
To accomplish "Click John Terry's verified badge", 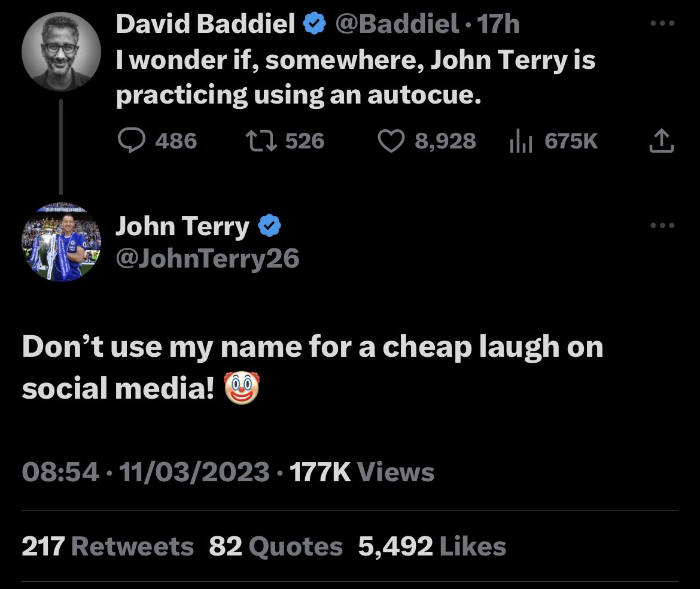I will pyautogui.click(x=270, y=226).
